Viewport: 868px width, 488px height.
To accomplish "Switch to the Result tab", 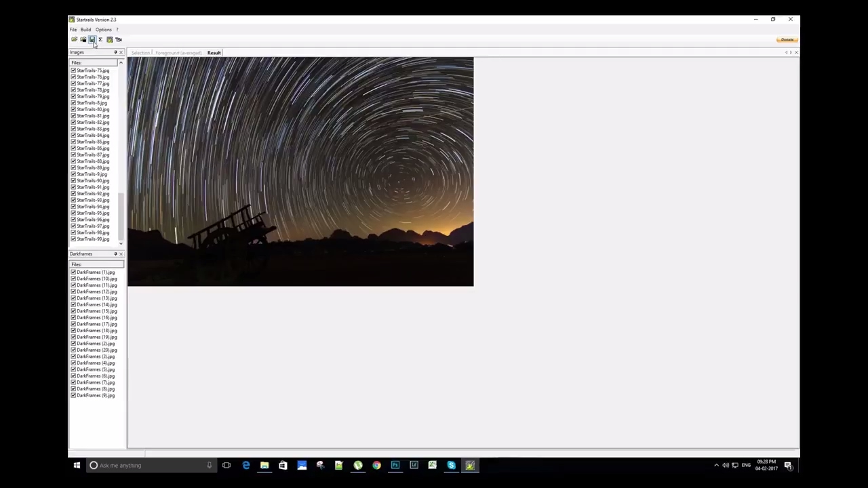I will pyautogui.click(x=214, y=53).
